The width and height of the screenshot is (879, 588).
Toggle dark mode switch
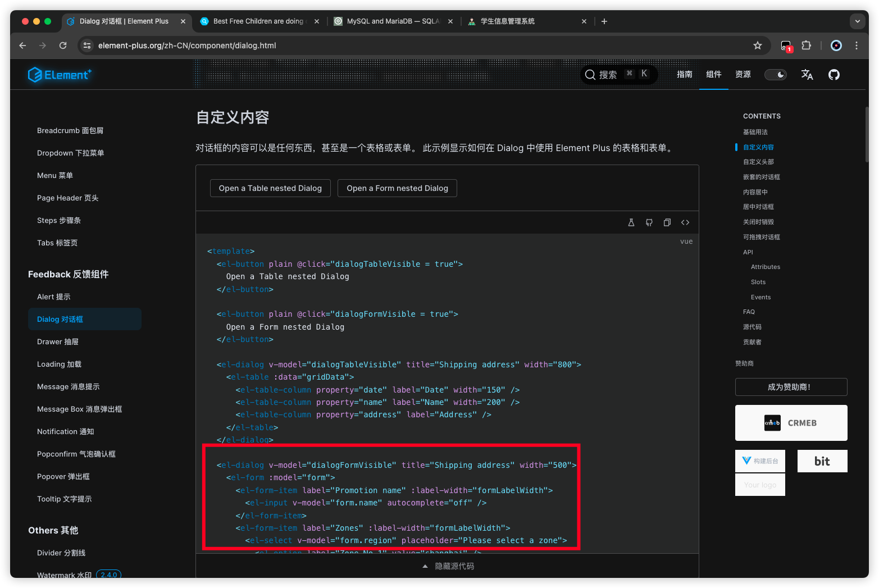point(776,75)
